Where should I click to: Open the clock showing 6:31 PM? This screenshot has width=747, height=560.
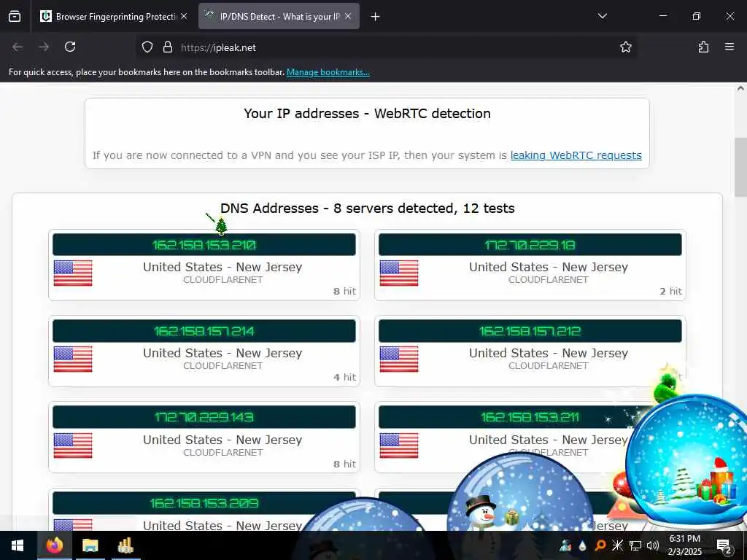pos(685,545)
